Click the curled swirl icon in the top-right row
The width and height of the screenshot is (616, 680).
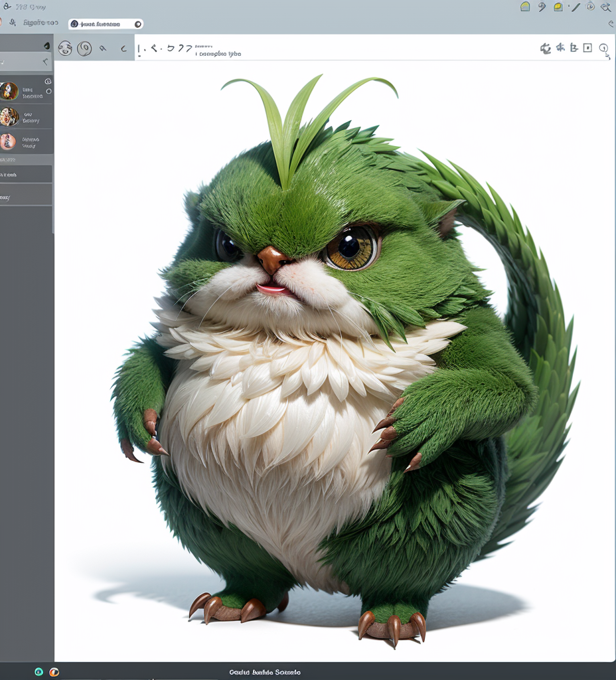point(542,7)
